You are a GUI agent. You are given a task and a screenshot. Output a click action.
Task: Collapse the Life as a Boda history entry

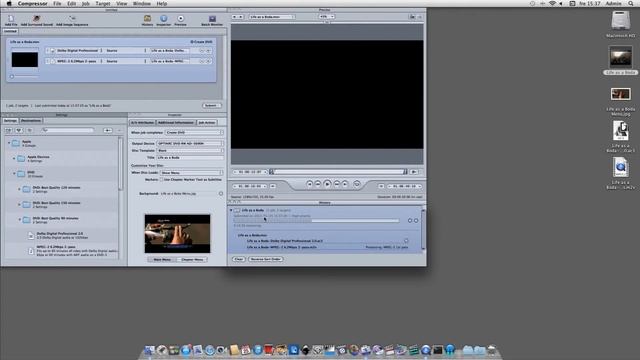tap(231, 210)
